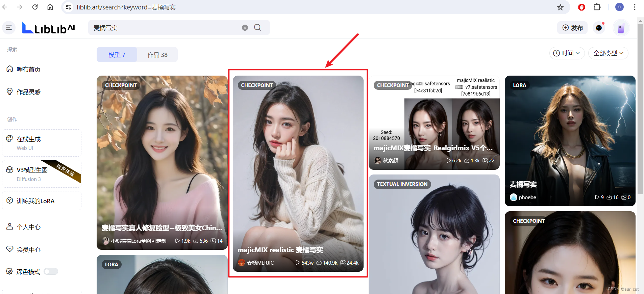Go back to the previous browser page
Screen dimensions: 644x294
[x=5, y=7]
